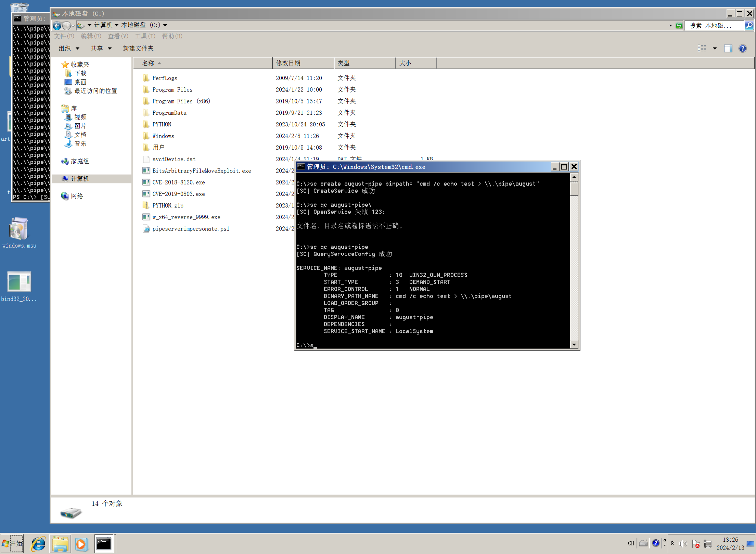This screenshot has width=756, height=554.
Task: Open the 工具(T) menu
Action: [x=145, y=36]
